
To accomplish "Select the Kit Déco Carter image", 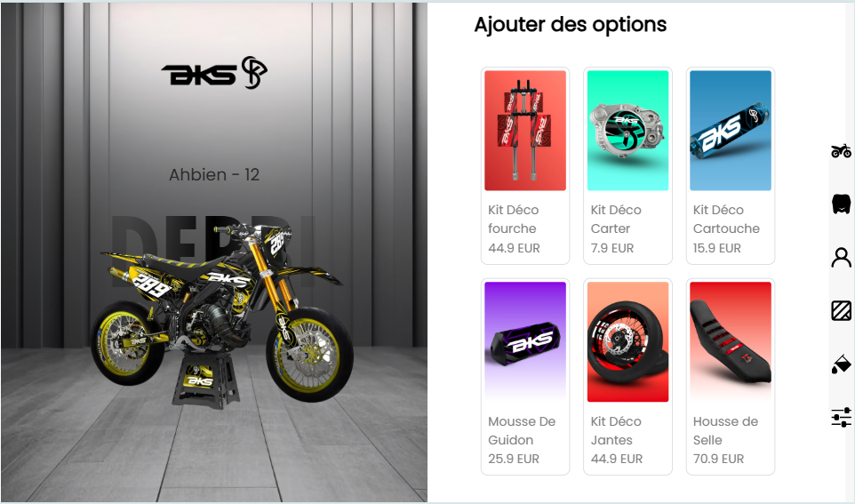I will [627, 131].
